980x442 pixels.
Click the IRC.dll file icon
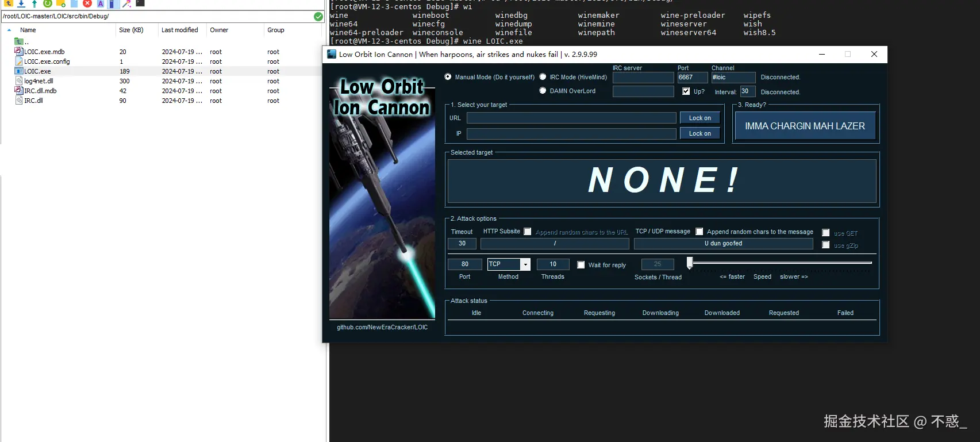click(19, 100)
